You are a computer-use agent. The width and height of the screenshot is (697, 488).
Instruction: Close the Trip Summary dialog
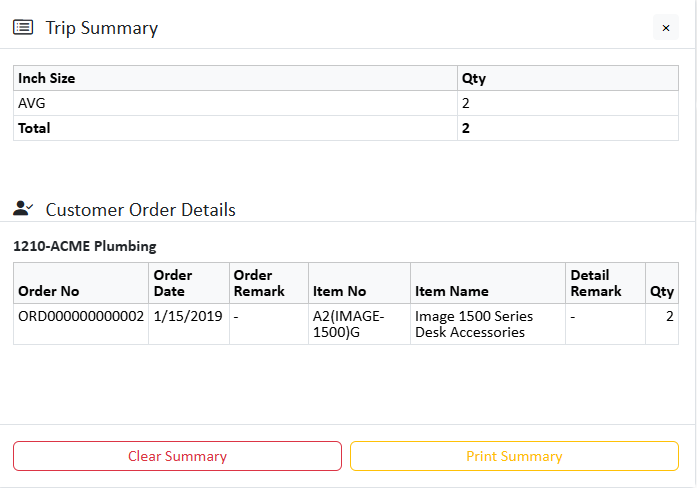(666, 28)
